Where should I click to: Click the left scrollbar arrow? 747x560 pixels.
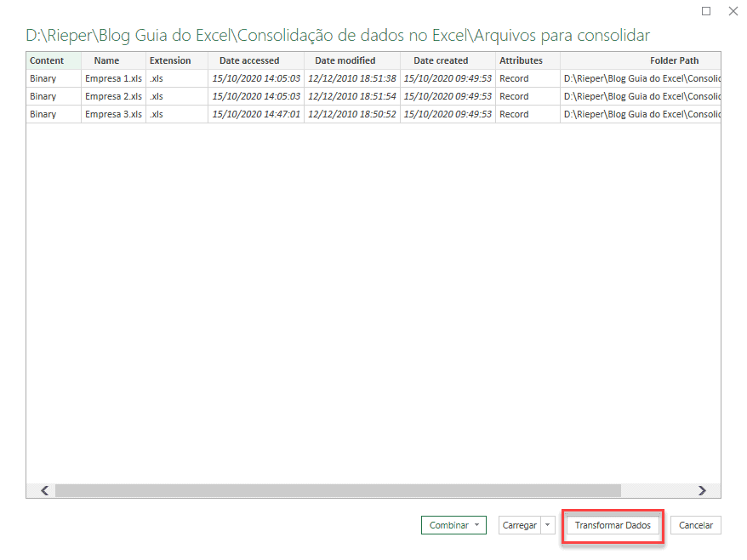point(42,490)
